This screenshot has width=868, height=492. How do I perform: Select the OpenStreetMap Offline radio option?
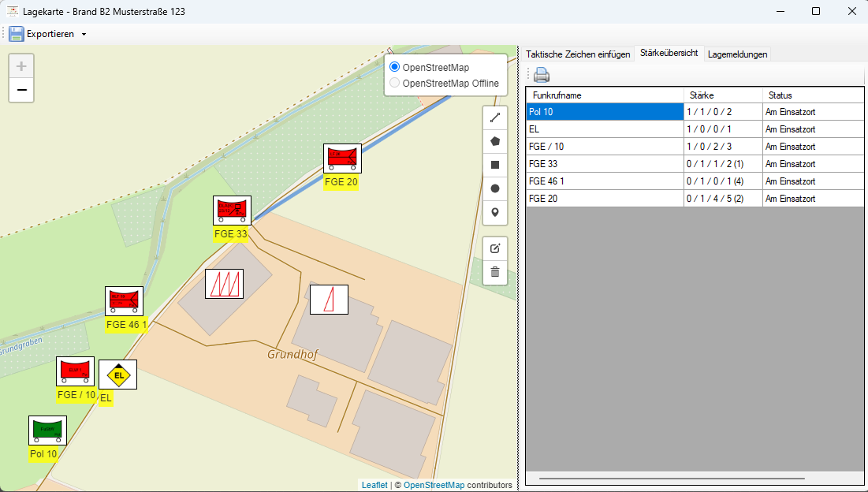395,83
